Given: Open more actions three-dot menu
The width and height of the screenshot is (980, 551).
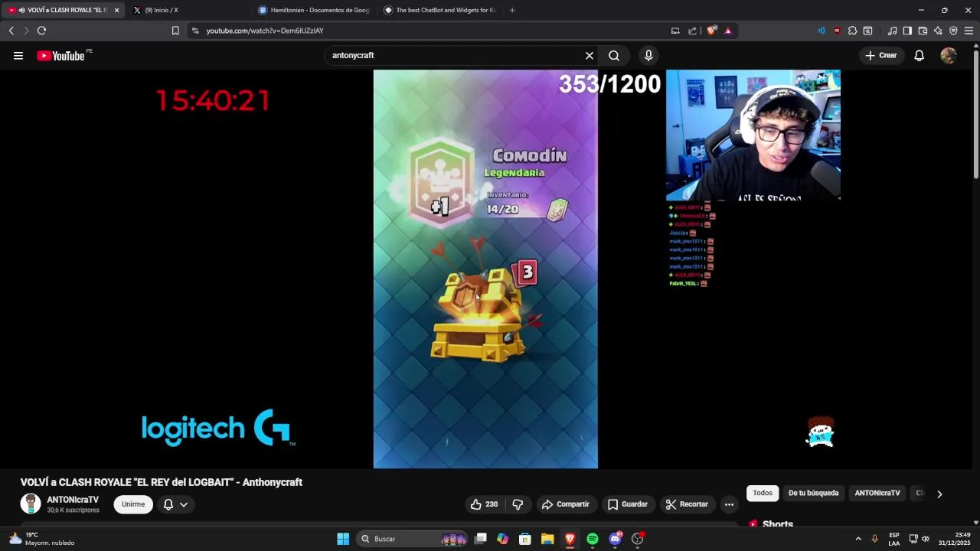Looking at the screenshot, I should coord(729,504).
